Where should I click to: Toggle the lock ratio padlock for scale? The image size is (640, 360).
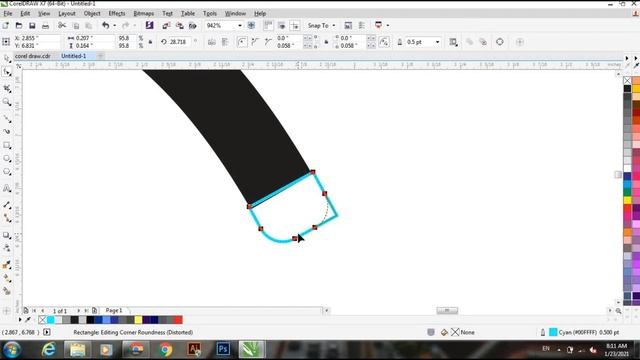(x=151, y=42)
